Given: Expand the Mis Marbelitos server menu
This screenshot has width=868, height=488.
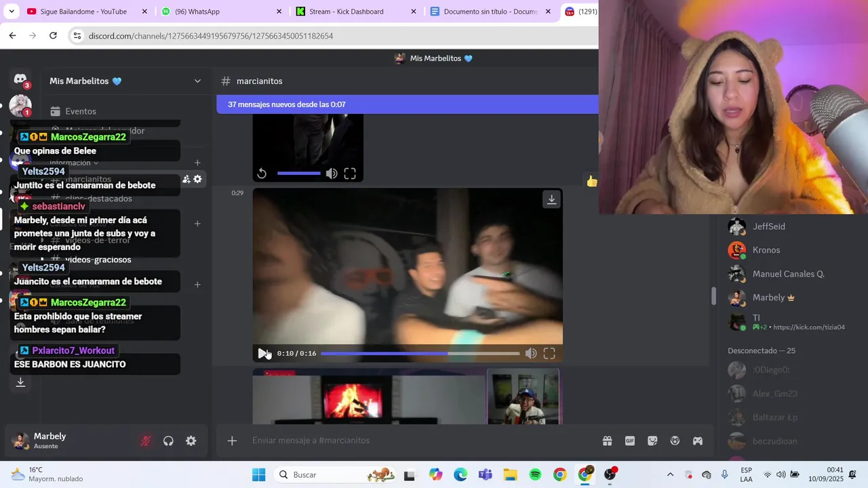Looking at the screenshot, I should (197, 81).
